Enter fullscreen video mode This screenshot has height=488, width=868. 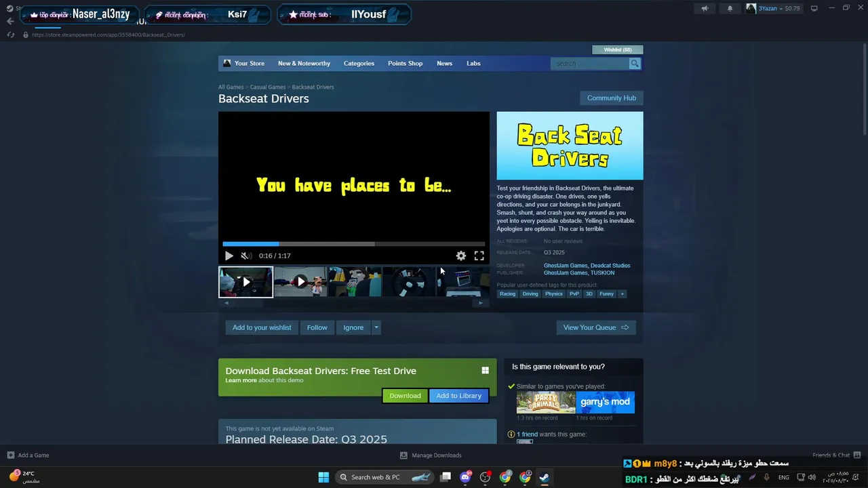coord(479,256)
